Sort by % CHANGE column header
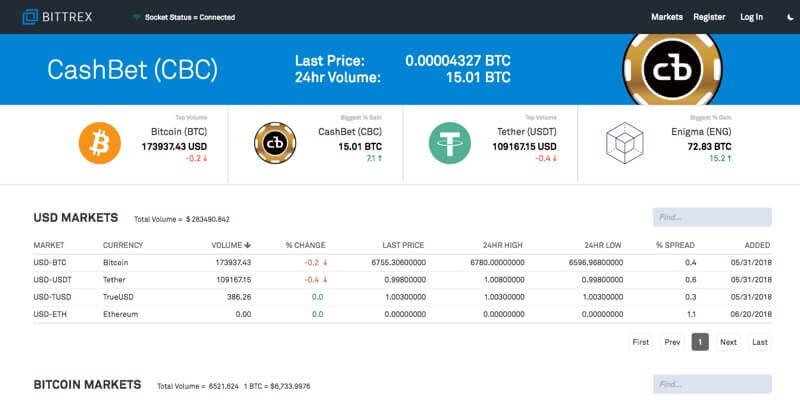This screenshot has width=800, height=400. pyautogui.click(x=306, y=245)
